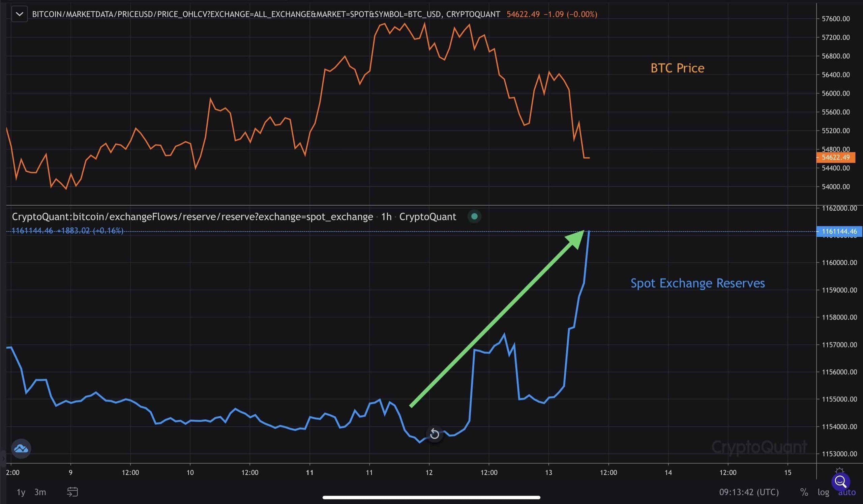Open chart settings gear below price axis
The height and width of the screenshot is (504, 863).
pos(839,470)
